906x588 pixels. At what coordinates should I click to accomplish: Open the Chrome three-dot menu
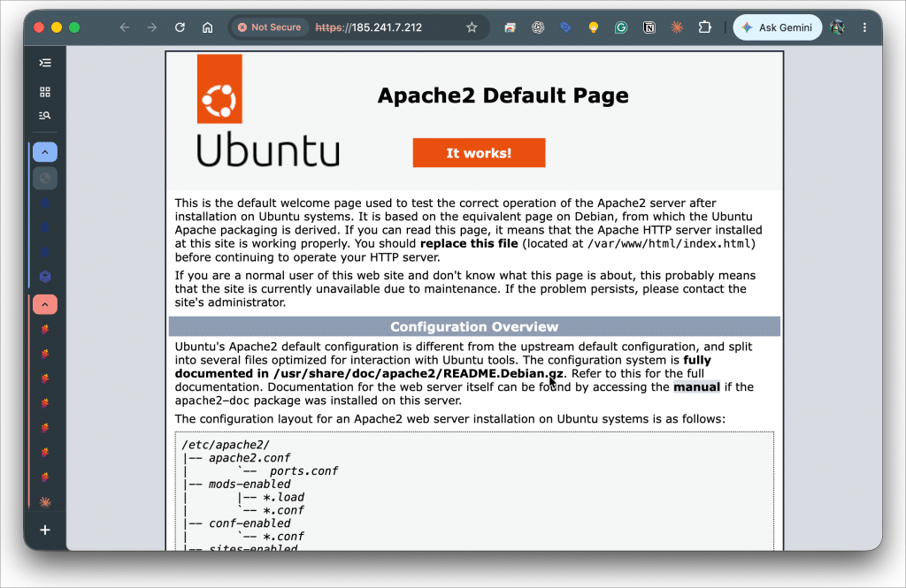(x=864, y=27)
